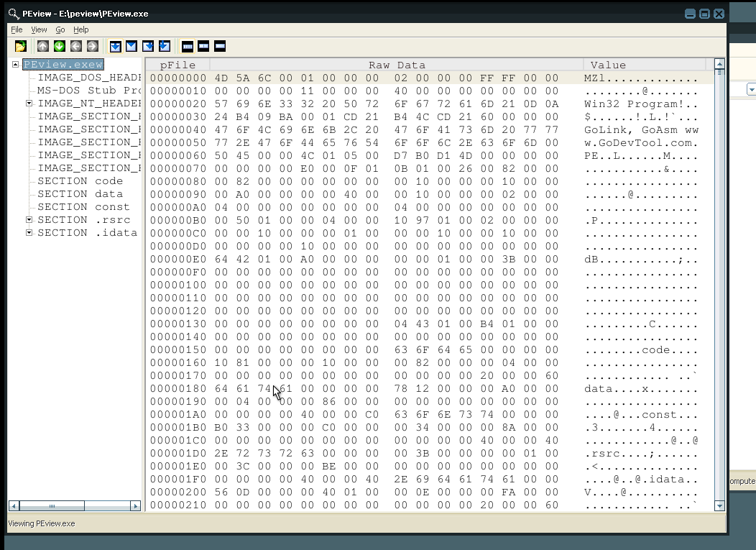The width and height of the screenshot is (756, 550).
Task: Select the PEview.exe root tree item
Action: pyautogui.click(x=63, y=64)
